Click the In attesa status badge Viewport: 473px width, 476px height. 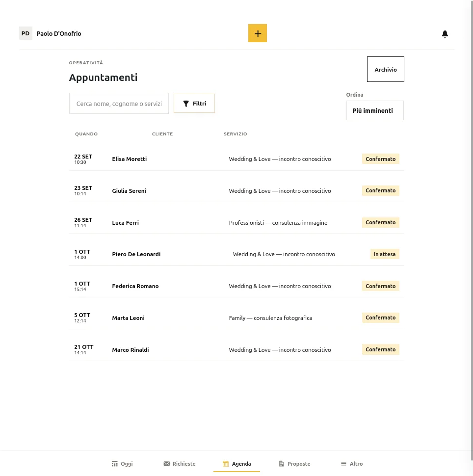click(385, 254)
